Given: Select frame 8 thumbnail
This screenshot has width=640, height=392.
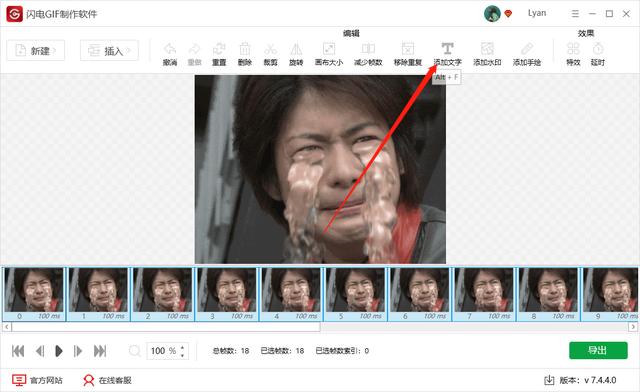Looking at the screenshot, I should [549, 294].
